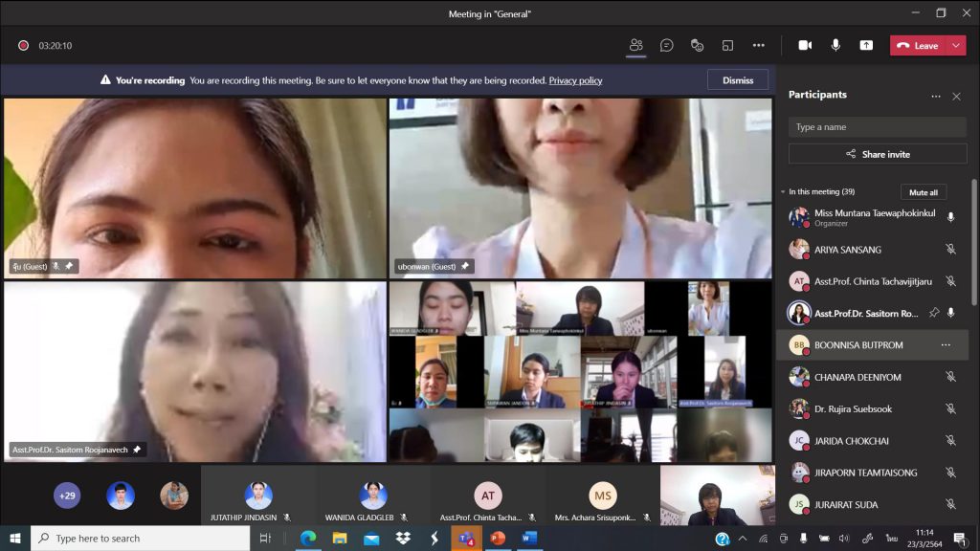Open the breakout rooms icon
This screenshot has height=551, width=980.
[727, 45]
